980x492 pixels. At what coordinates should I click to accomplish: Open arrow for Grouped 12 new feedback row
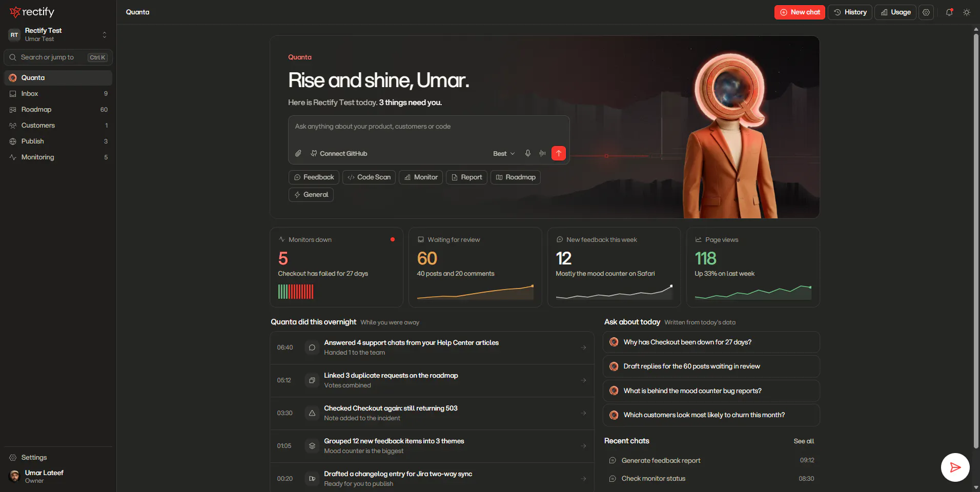(583, 446)
